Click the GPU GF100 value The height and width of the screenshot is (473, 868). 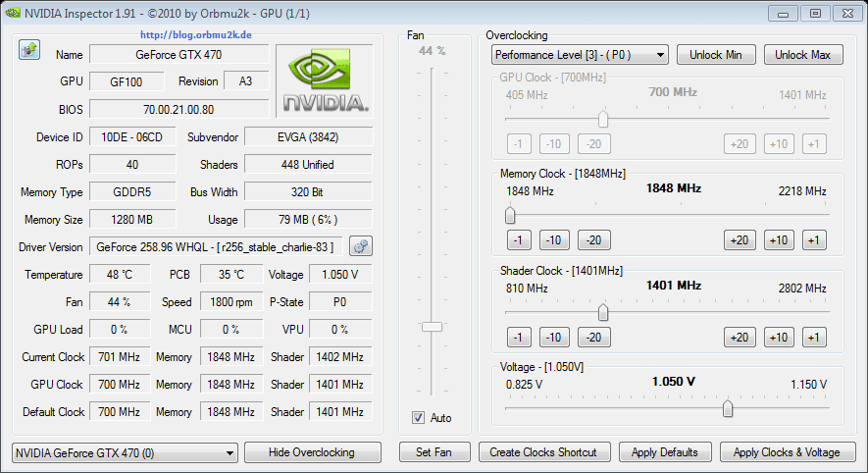127,81
